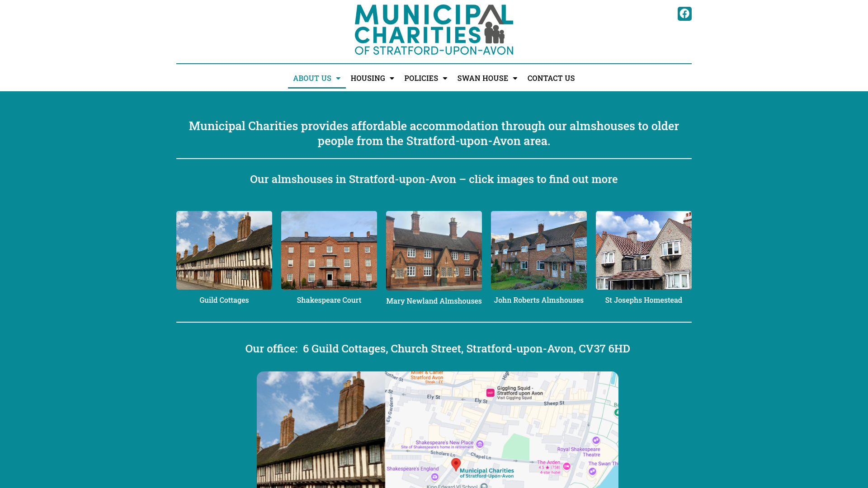
Task: Click the office address heading text
Action: click(x=438, y=348)
